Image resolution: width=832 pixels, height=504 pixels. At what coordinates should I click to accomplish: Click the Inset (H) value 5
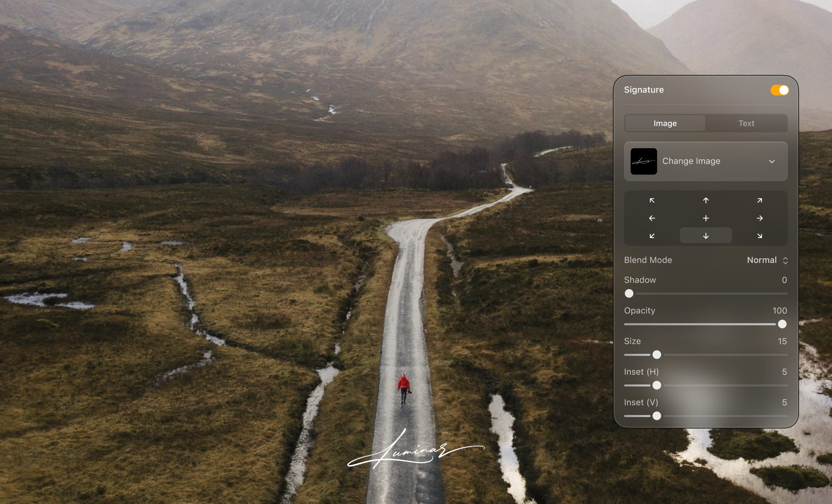[784, 372]
